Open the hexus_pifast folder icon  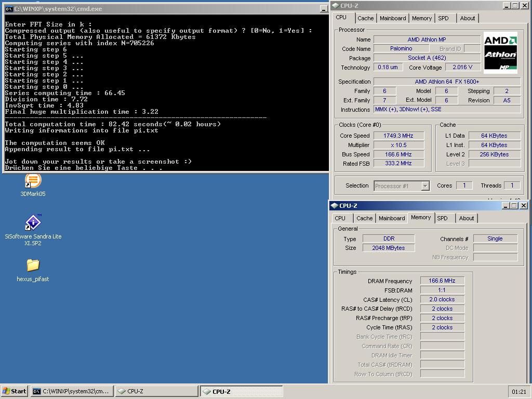point(33,270)
